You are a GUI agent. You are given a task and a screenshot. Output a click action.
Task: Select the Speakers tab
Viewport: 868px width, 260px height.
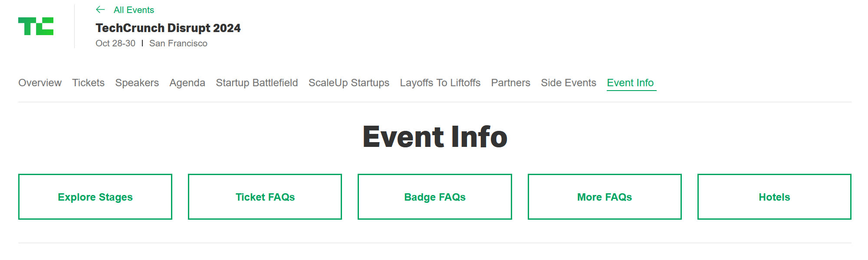[137, 83]
